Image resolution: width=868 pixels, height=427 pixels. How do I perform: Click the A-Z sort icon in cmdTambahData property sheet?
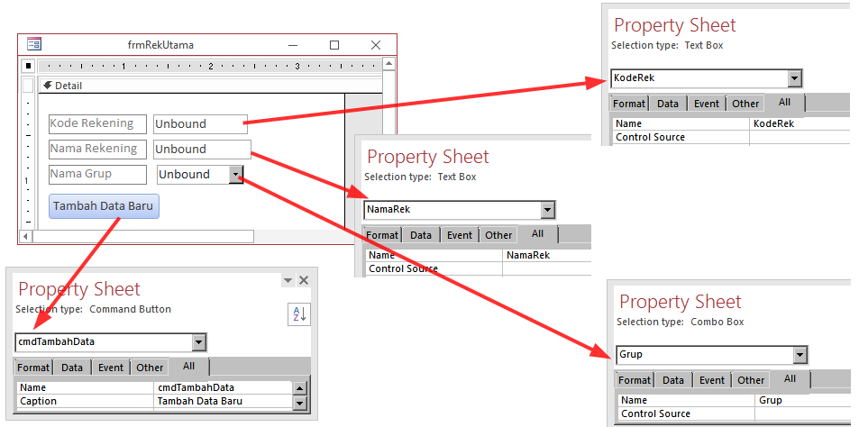[x=299, y=314]
